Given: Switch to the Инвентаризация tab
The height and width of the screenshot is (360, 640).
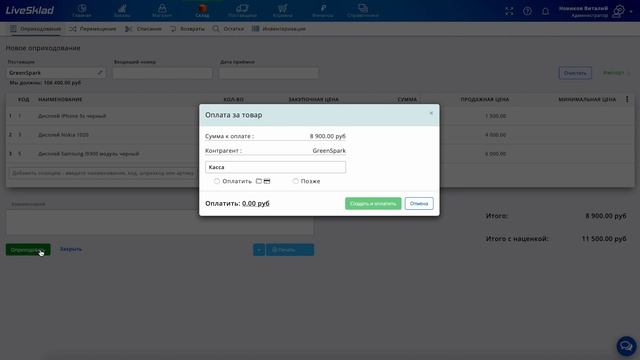Looking at the screenshot, I should pyautogui.click(x=279, y=29).
